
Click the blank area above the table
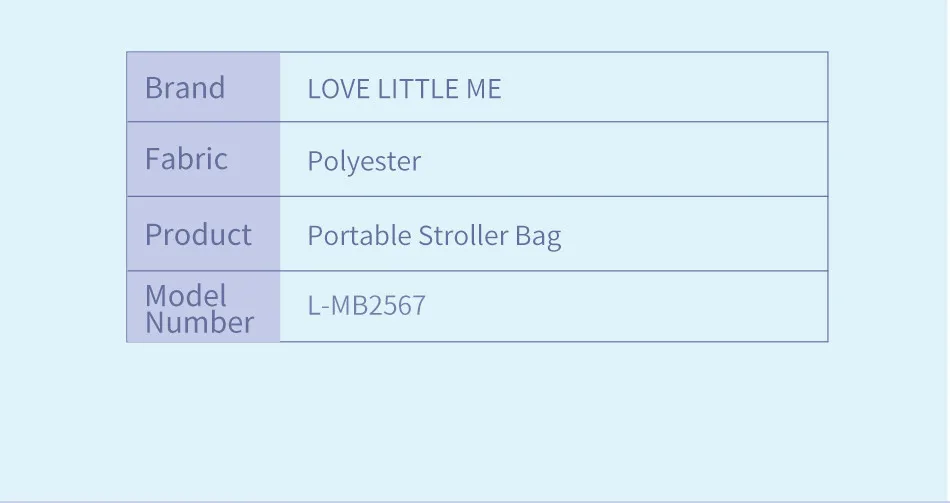point(475,25)
